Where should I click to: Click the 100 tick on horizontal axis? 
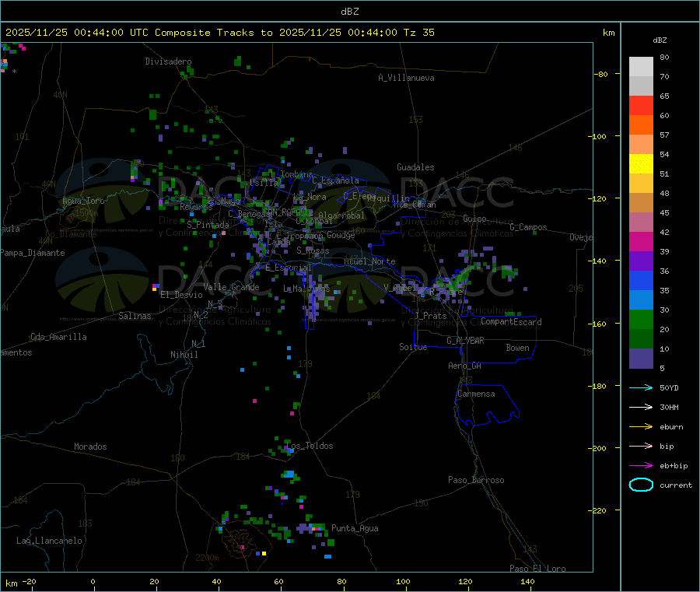click(403, 581)
